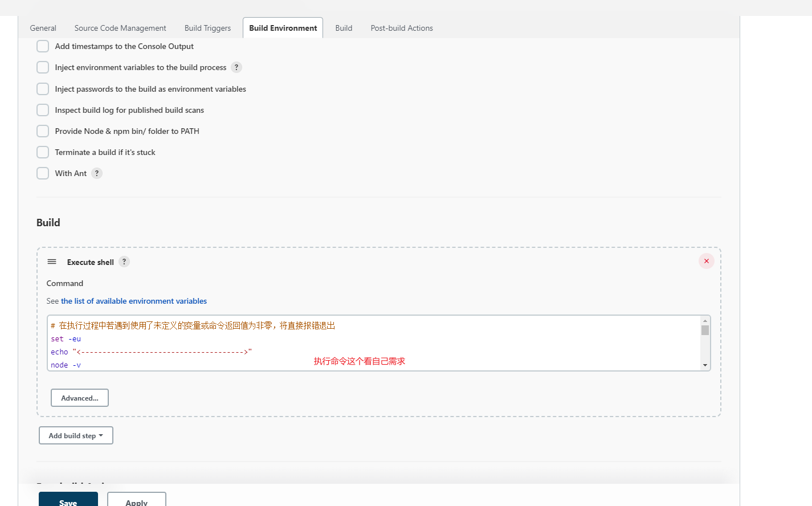Go to the Post-build Actions tab
812x506 pixels.
tap(402, 28)
